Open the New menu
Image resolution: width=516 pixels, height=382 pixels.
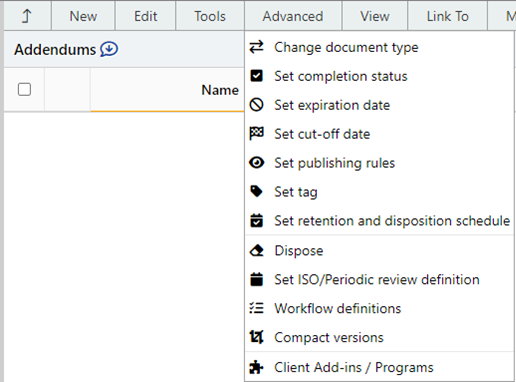(x=83, y=16)
